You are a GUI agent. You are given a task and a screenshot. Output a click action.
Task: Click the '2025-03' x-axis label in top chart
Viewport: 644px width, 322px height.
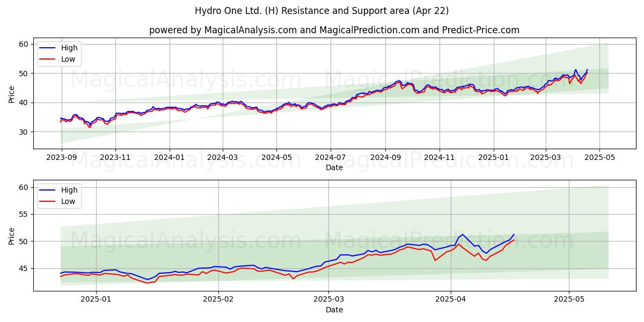tap(546, 158)
